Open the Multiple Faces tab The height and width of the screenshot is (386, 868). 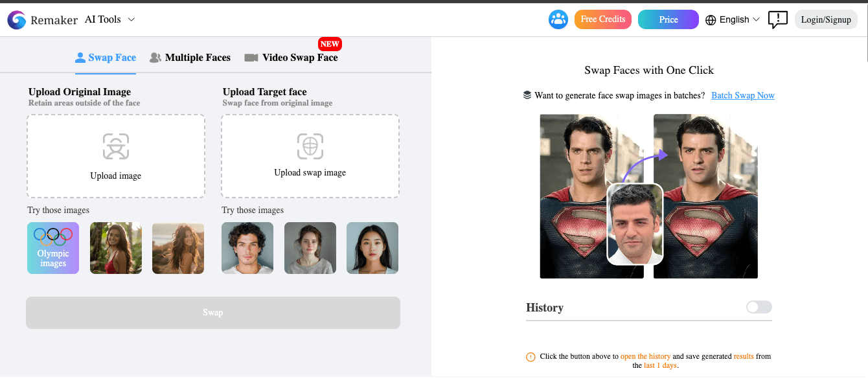pos(190,58)
